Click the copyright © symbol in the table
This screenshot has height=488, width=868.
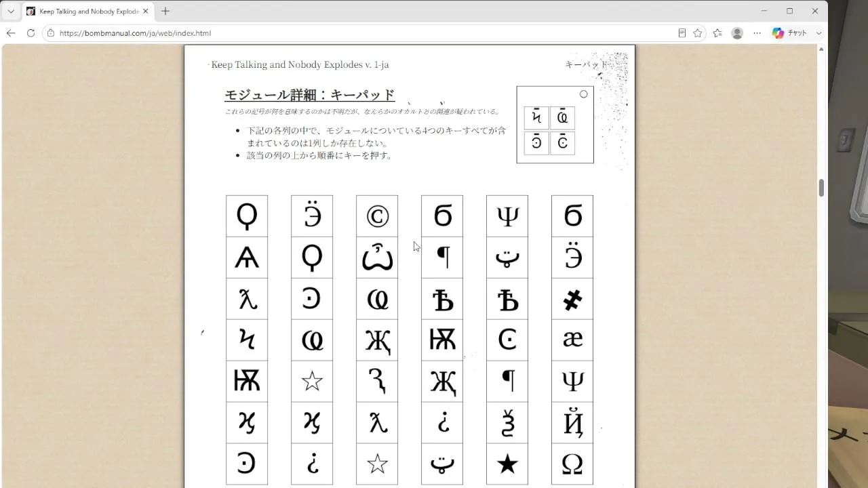(377, 216)
